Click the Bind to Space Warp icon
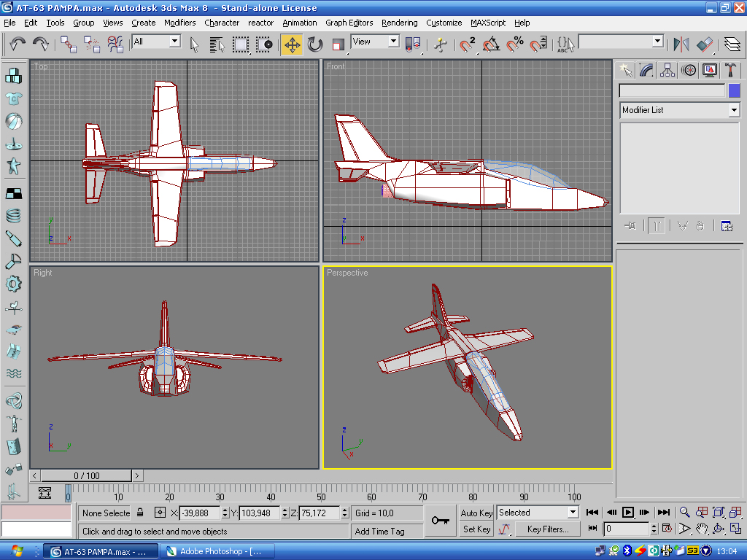Image resolution: width=747 pixels, height=560 pixels. (x=115, y=44)
